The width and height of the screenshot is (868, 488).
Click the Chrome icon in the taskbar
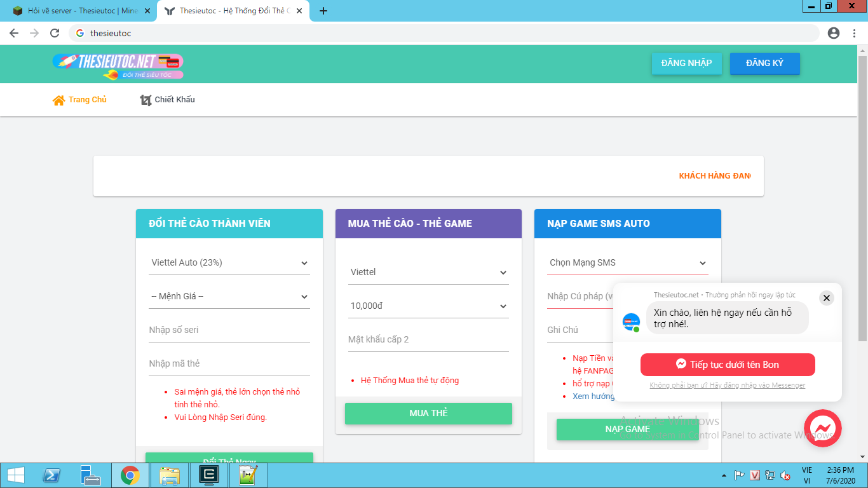tap(130, 475)
